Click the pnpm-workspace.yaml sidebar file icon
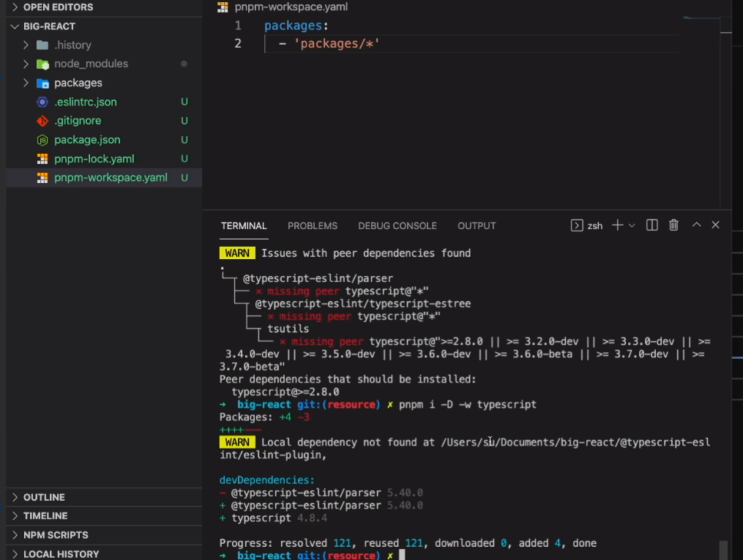Screen dimensions: 743x560 pos(42,178)
